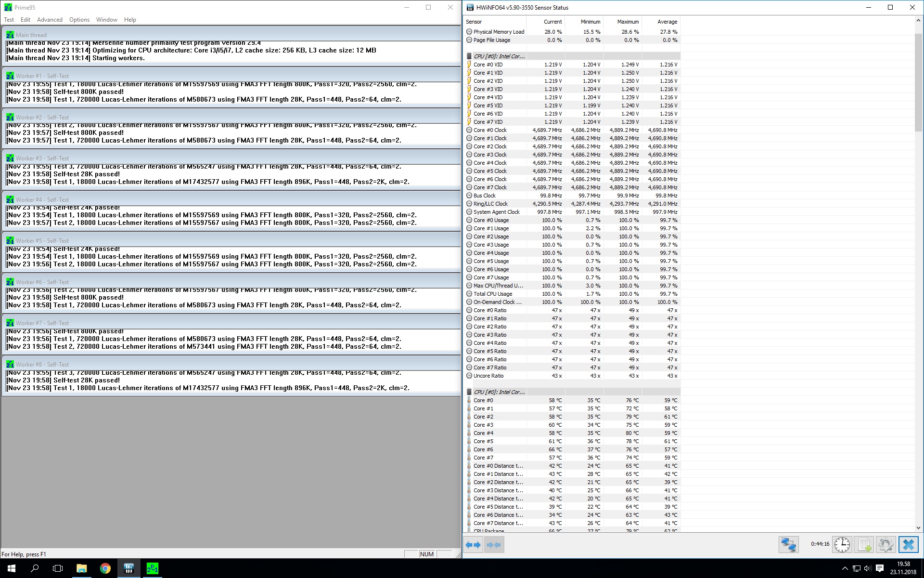The image size is (924, 578).
Task: Click the Worker #5 Self-Test window icon
Action: click(10, 240)
